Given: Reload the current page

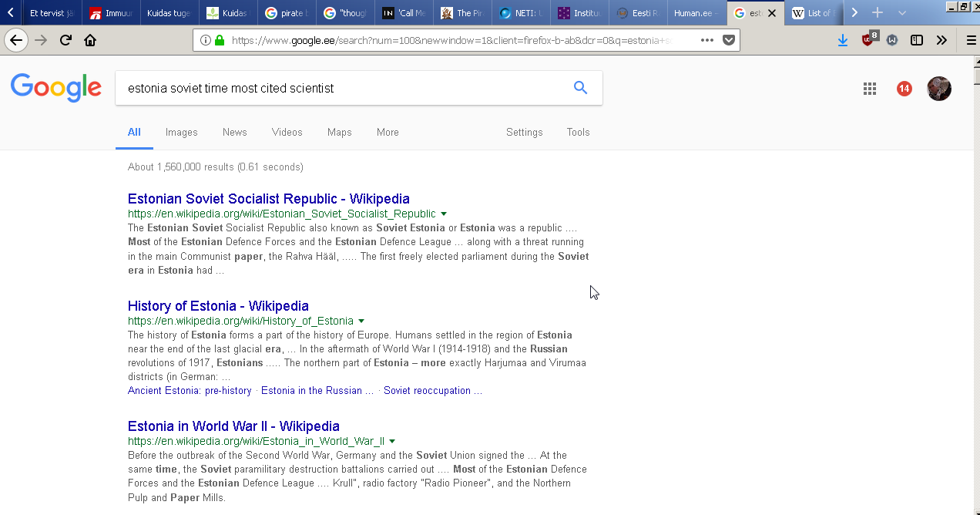Looking at the screenshot, I should pos(65,40).
